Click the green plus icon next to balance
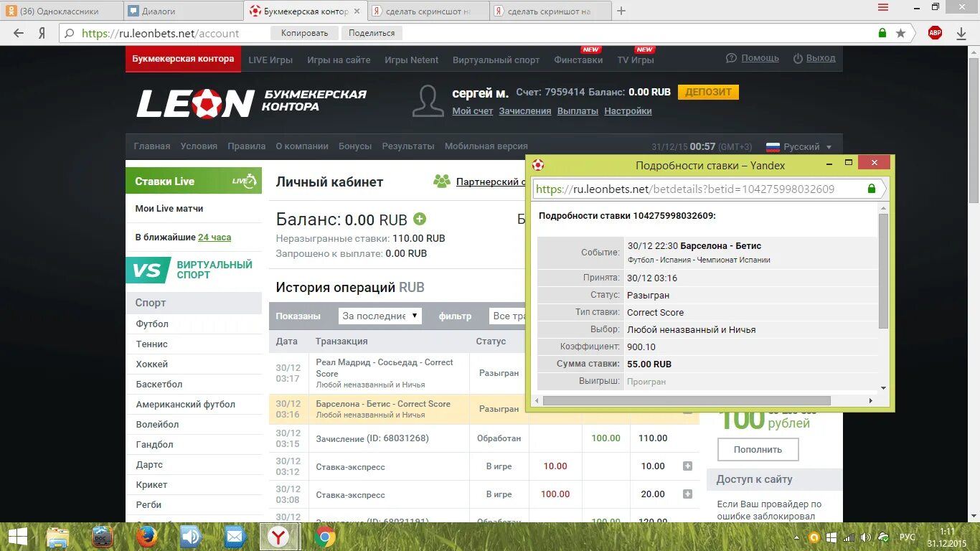This screenshot has height=551, width=980. pyautogui.click(x=420, y=219)
